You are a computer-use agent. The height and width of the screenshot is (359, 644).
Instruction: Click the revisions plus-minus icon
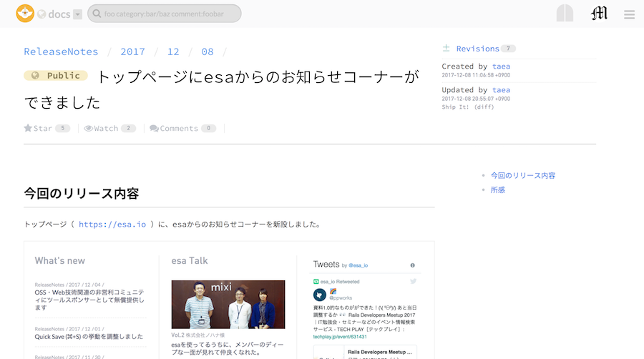click(446, 48)
